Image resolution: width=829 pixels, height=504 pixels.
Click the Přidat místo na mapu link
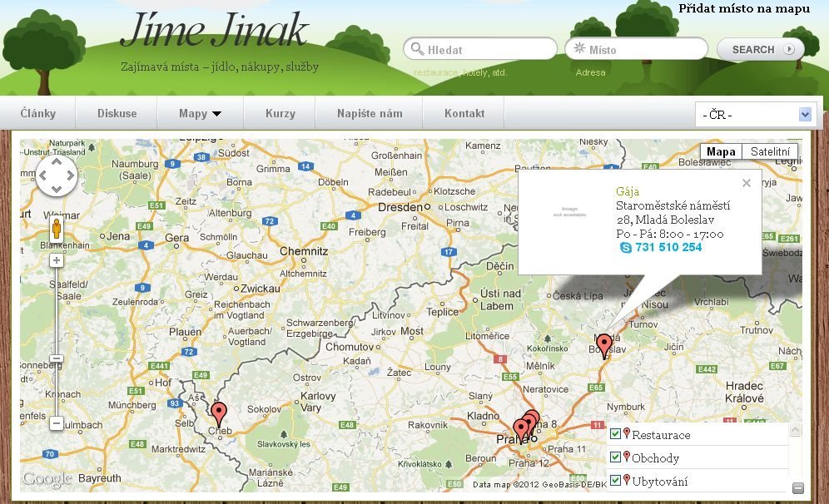tap(744, 9)
